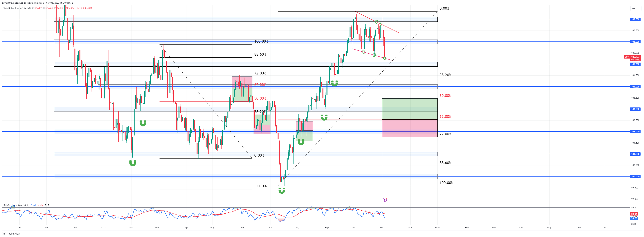Click the Sep label on time axis

coord(327,227)
